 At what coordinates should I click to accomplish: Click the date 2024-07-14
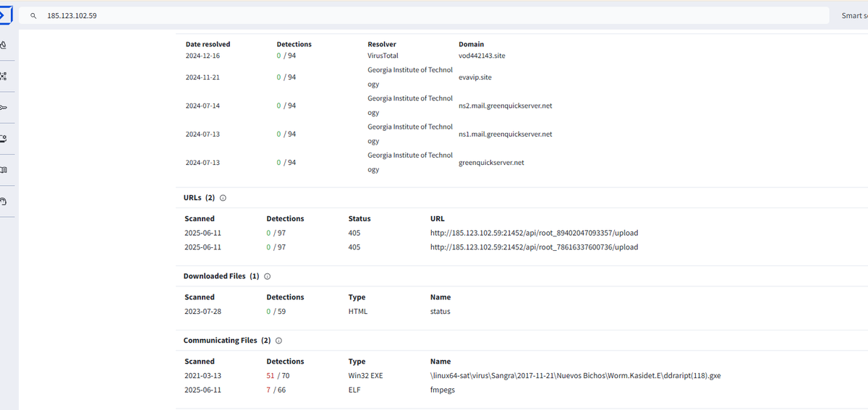[203, 106]
